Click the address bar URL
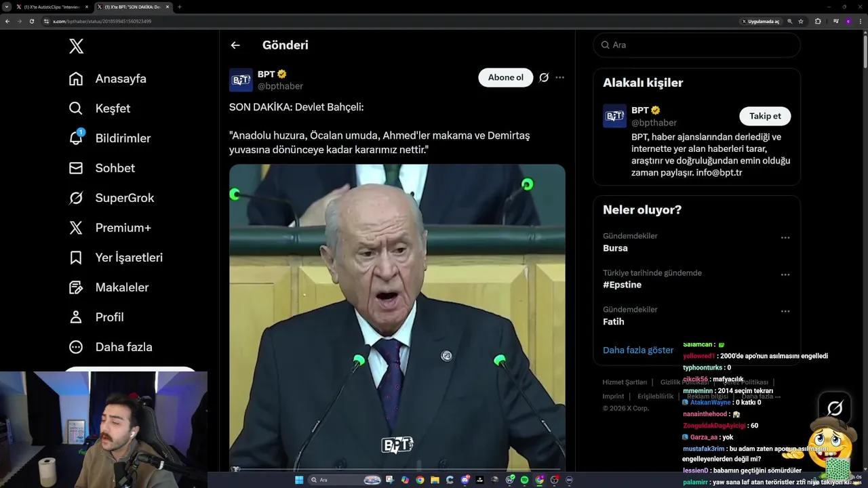This screenshot has width=868, height=488. point(102,22)
